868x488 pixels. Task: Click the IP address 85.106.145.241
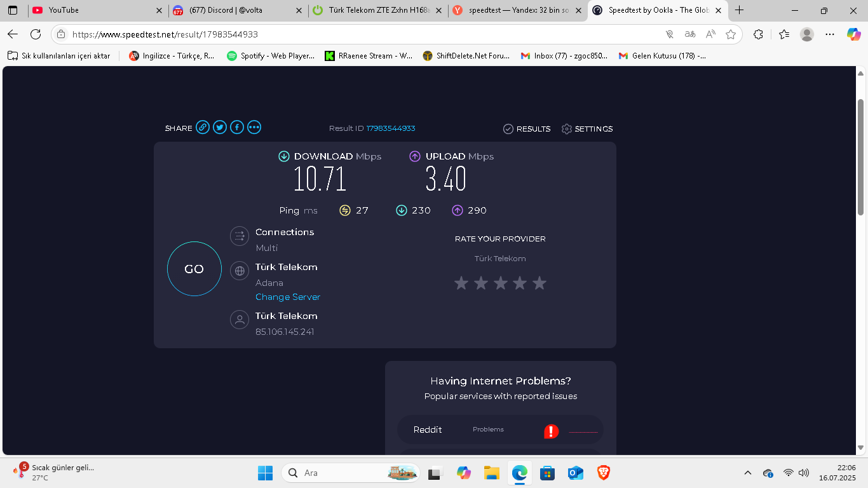[285, 332]
